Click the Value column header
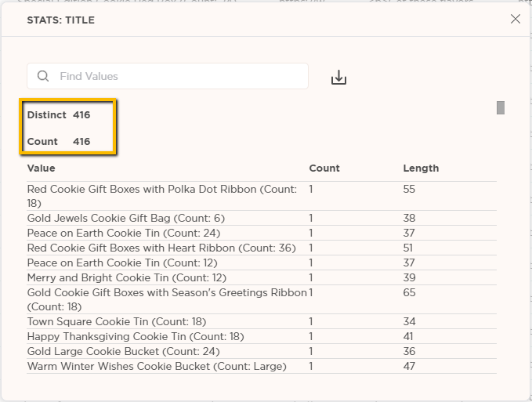Image resolution: width=532 pixels, height=402 pixels. pos(41,168)
